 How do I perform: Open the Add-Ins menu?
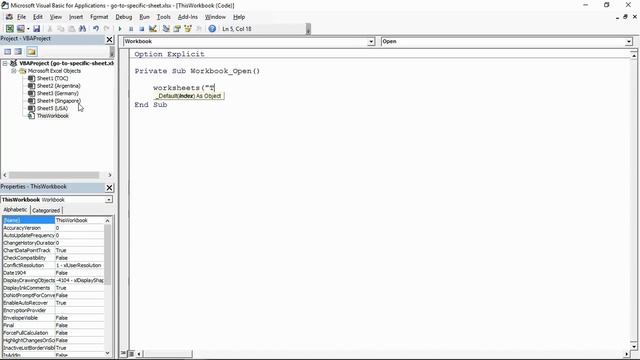coord(188,17)
